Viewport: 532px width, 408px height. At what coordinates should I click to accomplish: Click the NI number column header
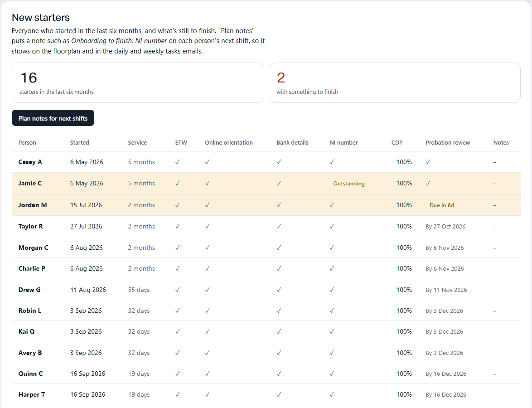tap(343, 142)
